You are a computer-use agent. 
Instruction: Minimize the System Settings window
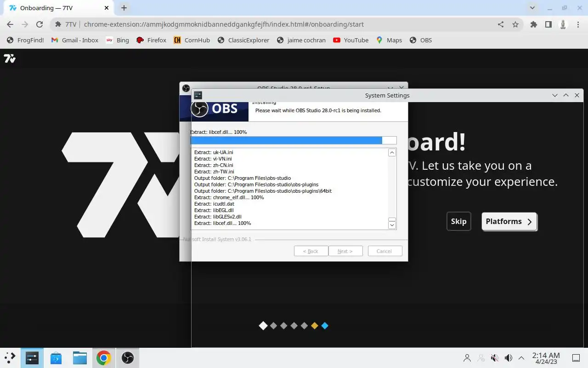click(555, 95)
